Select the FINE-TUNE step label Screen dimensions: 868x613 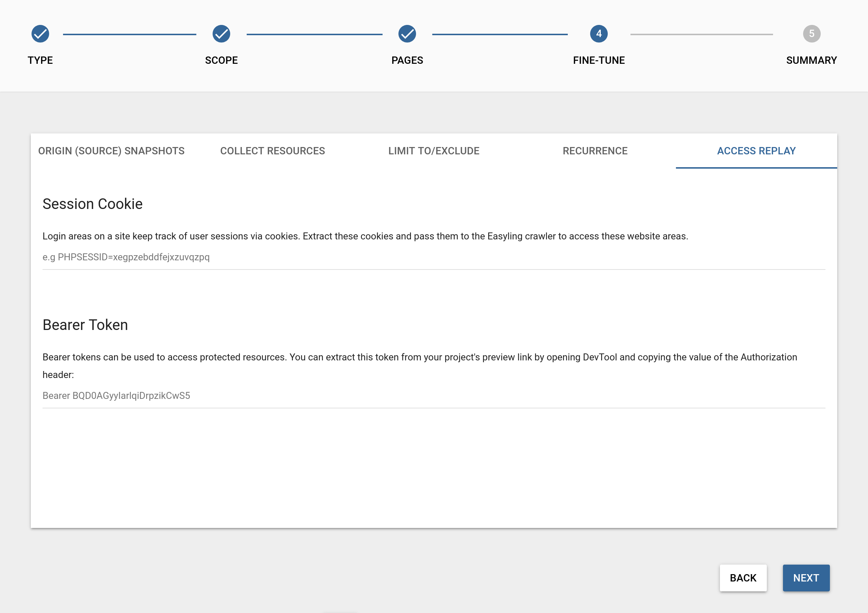pyautogui.click(x=599, y=60)
